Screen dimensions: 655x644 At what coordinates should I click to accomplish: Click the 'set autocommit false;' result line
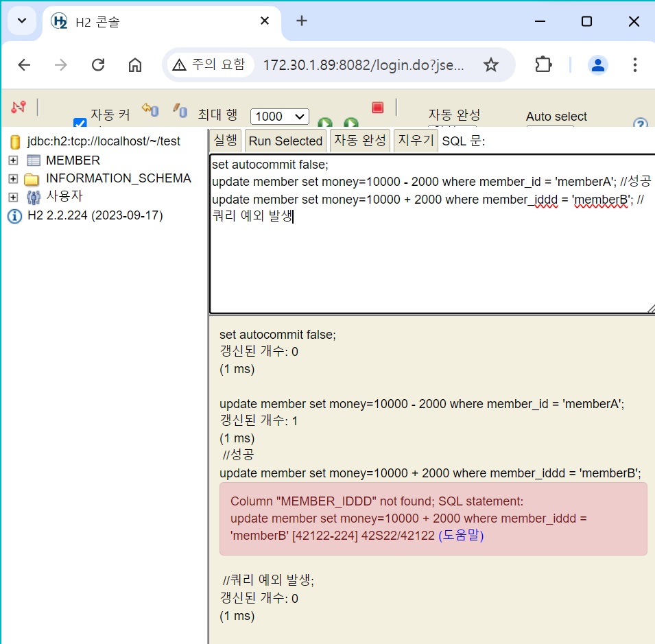coord(277,335)
